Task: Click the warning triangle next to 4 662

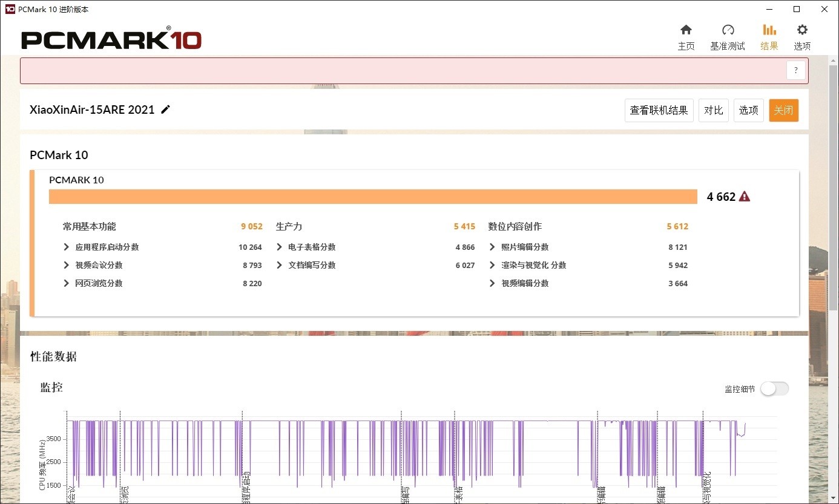Action: coord(745,197)
